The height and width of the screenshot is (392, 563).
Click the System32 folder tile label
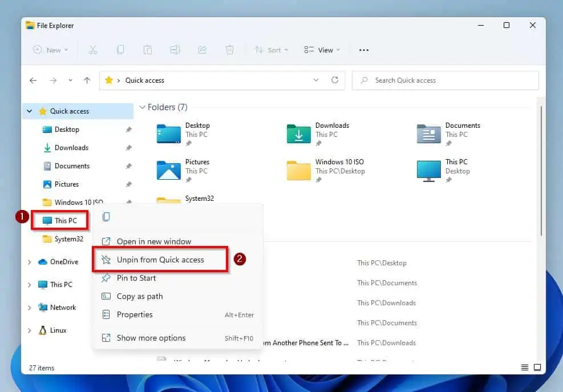pos(199,199)
